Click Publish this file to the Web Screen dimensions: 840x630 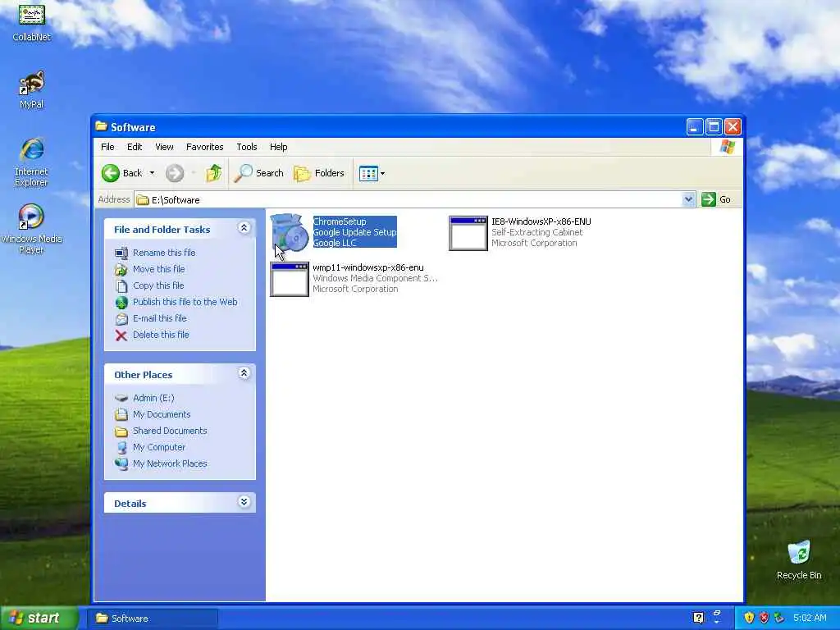coord(185,302)
